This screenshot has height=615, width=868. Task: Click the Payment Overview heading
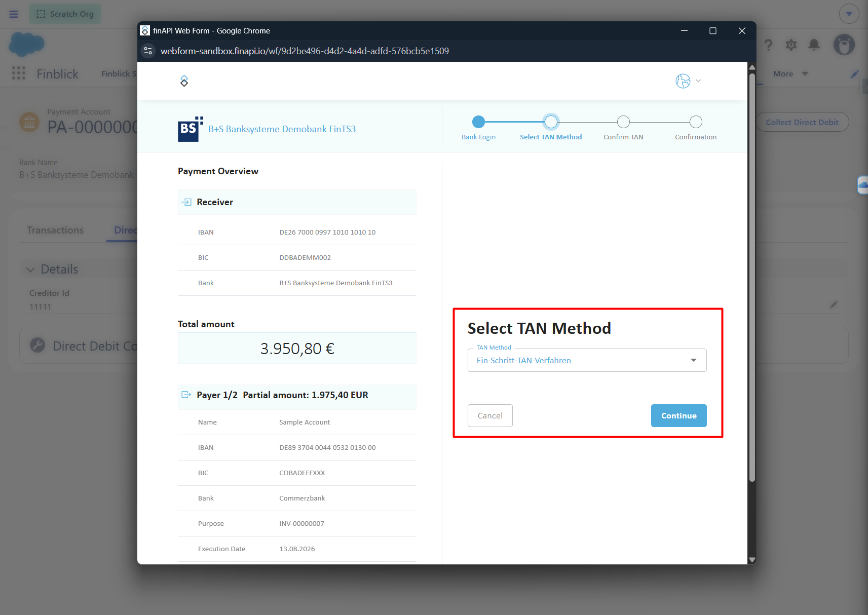218,171
